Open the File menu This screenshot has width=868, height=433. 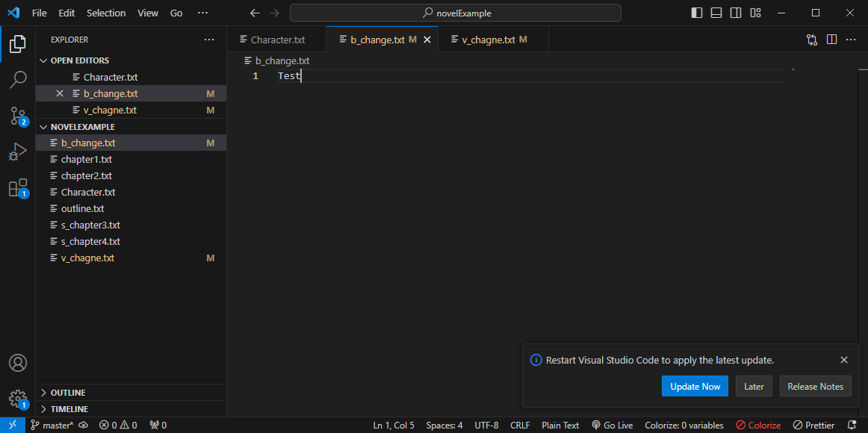pos(40,13)
